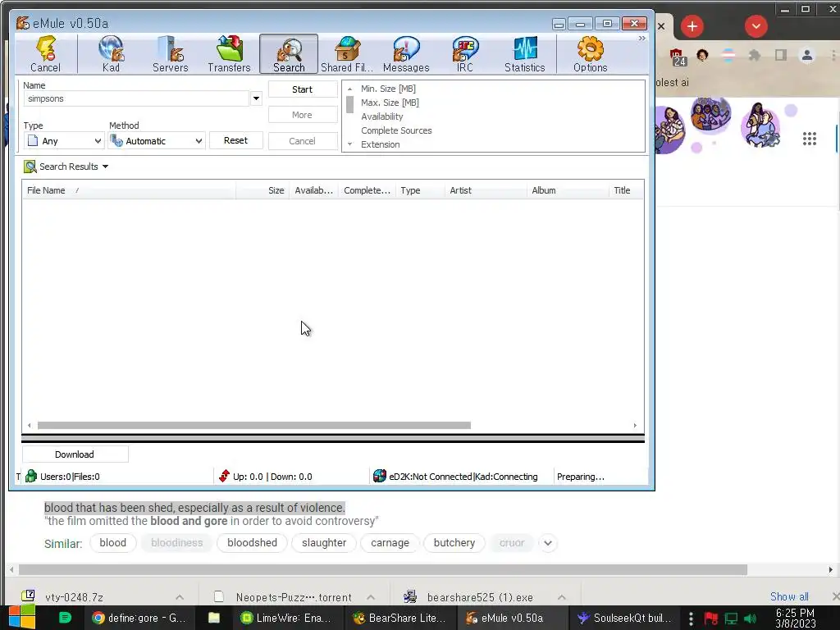Open the Transfers panel
This screenshot has height=630, width=840.
click(x=230, y=53)
